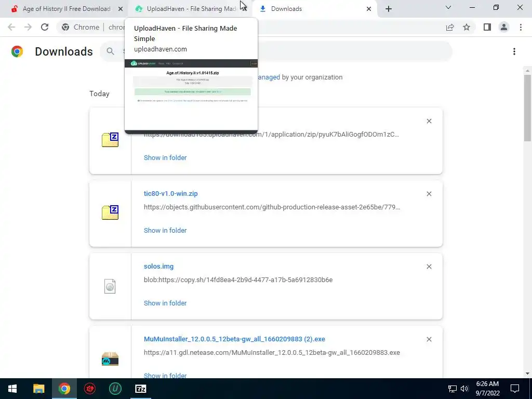Share this page icon in address bar

[450, 27]
